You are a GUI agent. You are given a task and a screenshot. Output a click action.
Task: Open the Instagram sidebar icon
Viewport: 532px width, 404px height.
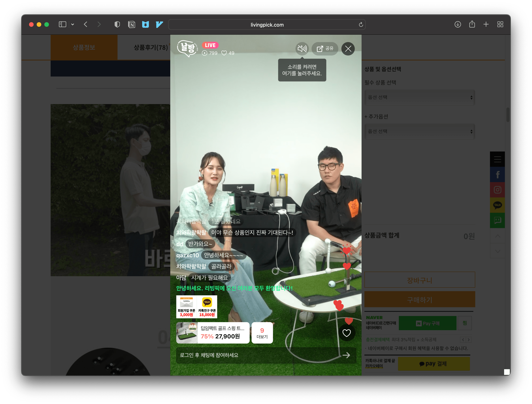click(497, 190)
